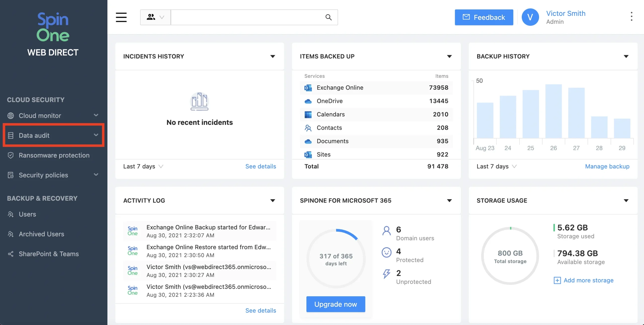644x325 pixels.
Task: Click SpinOne icon of 2:23:36 AM log entry
Action: coord(132,290)
